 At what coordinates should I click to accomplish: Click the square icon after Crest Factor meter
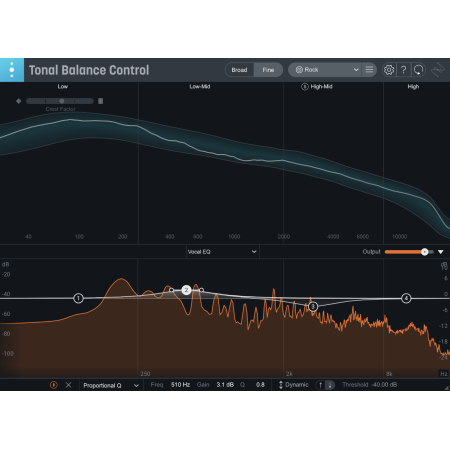tap(100, 101)
